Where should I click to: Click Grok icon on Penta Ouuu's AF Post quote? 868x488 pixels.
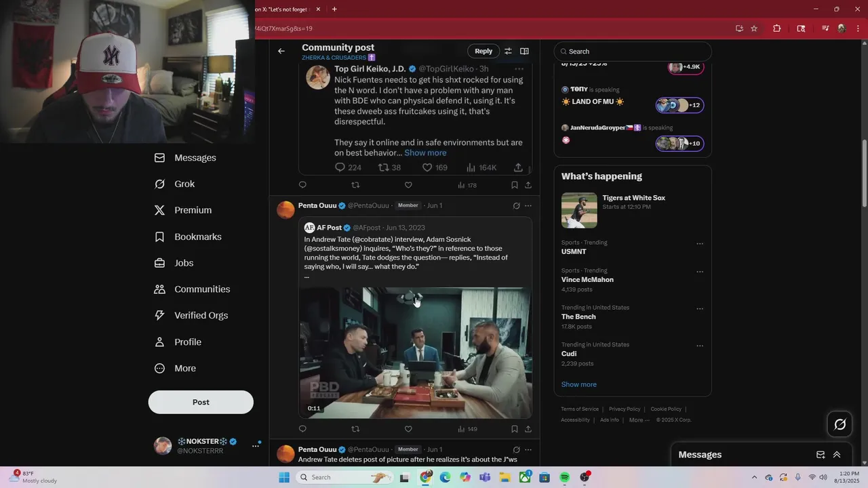point(516,205)
